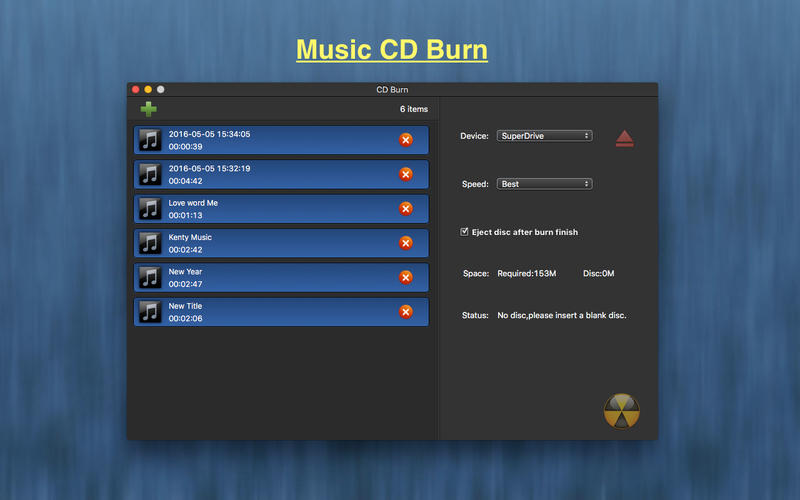Click music note icon of Love word Me
The height and width of the screenshot is (500, 800).
click(150, 209)
